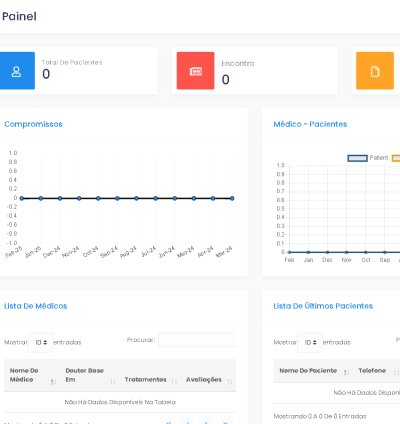
Task: Click the Médico - Pacientes card heading
Action: coord(310,124)
